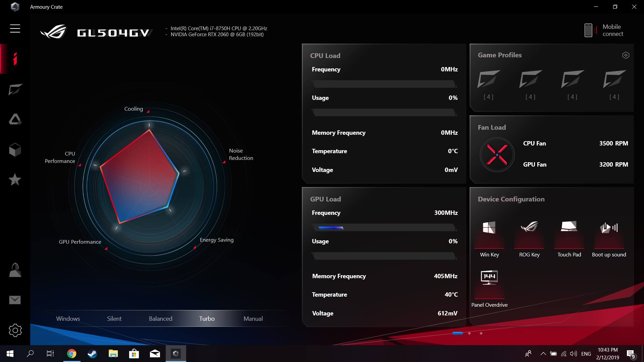Toggle the Win Key setting

click(x=489, y=239)
